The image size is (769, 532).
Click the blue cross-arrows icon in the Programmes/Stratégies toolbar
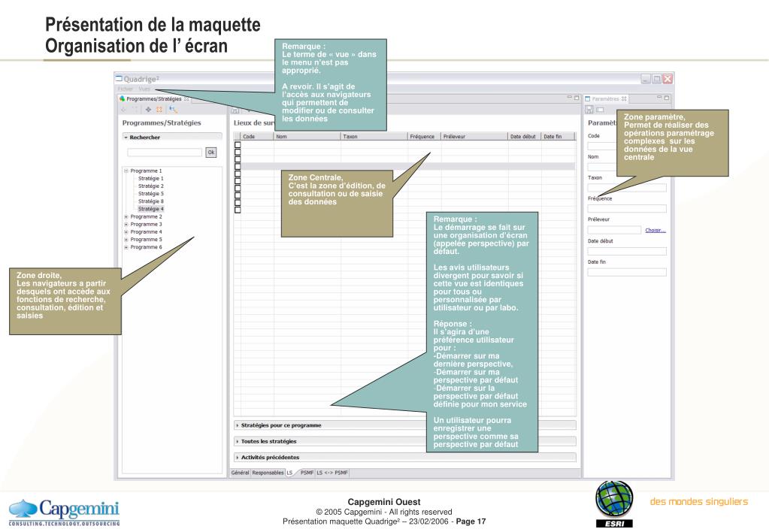click(148, 110)
